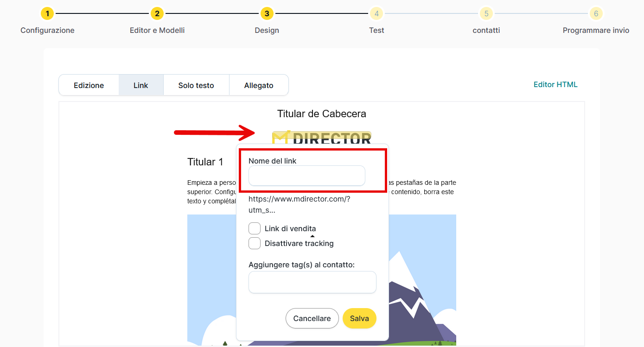Screen dimensions: 644x347
Task: Go to step 1 Configurazione circle
Action: (47, 13)
